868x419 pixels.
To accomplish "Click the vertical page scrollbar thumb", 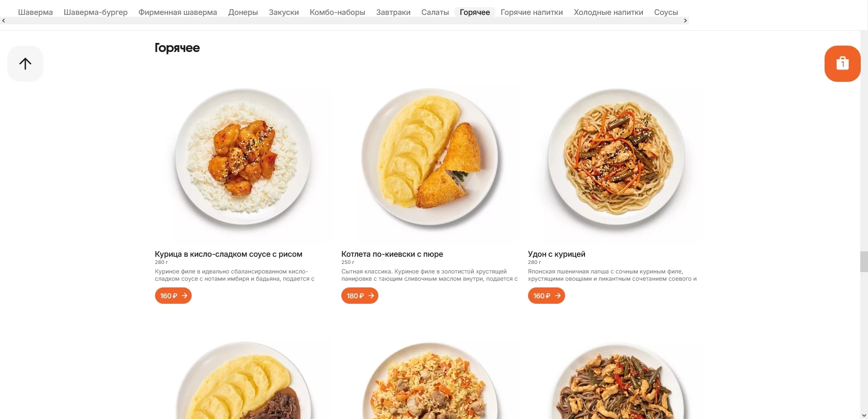I will point(864,261).
